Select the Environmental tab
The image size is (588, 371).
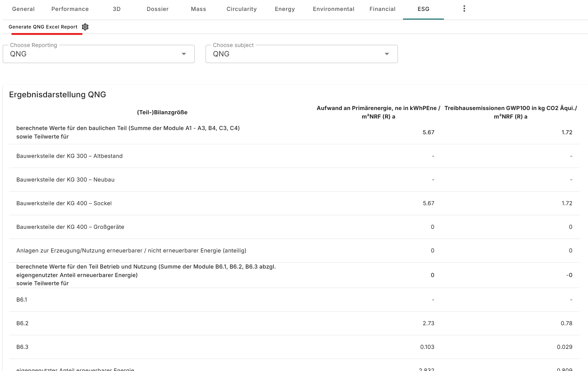click(x=334, y=9)
